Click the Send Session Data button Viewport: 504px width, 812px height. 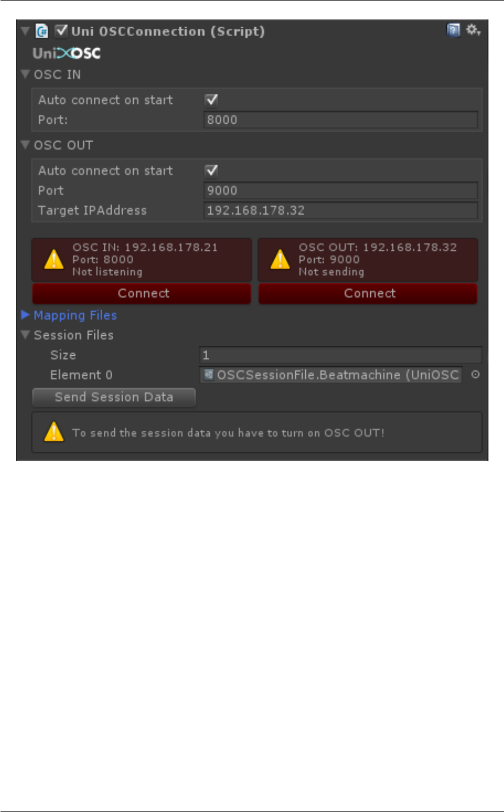pyautogui.click(x=114, y=397)
